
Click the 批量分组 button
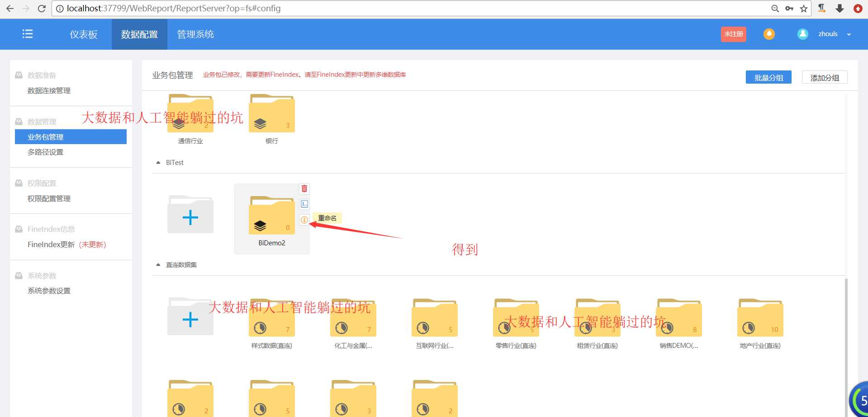point(768,77)
